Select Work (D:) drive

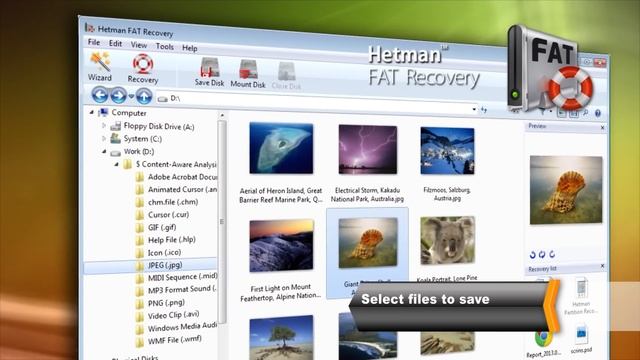pos(139,151)
